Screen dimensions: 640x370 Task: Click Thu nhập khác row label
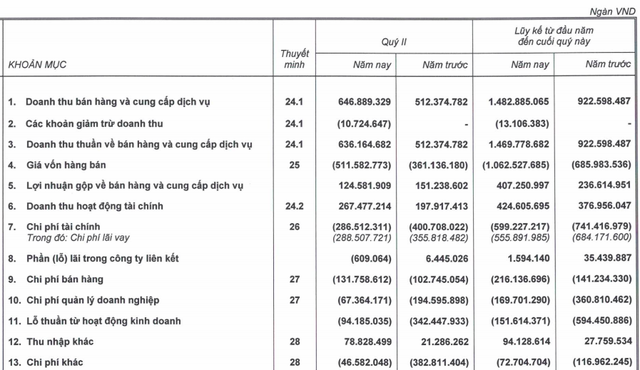(60, 342)
